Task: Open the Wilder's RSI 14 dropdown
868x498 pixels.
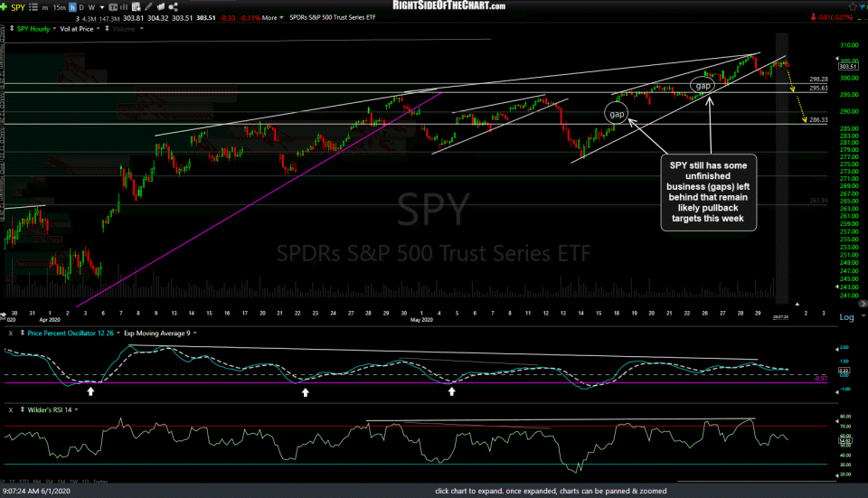Action: pos(76,410)
